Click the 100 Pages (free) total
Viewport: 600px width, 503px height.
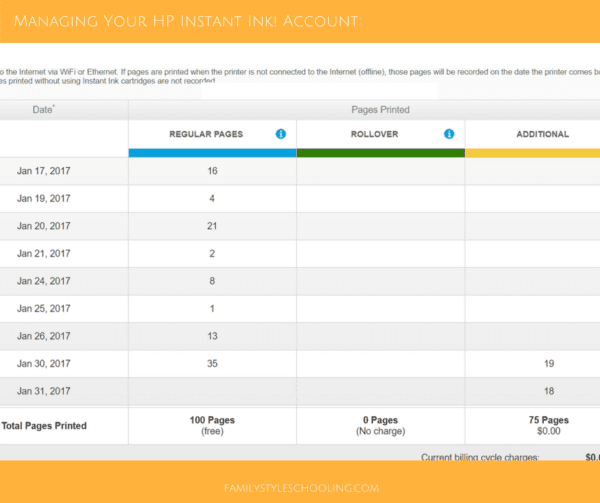pos(212,426)
